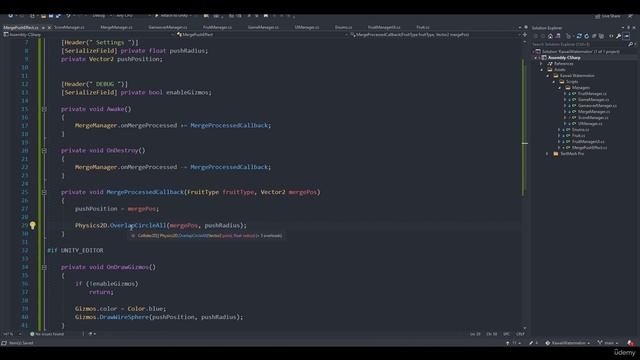Click the editor vertical scrollbar
Viewport: 640px width, 360px height.
525,184
